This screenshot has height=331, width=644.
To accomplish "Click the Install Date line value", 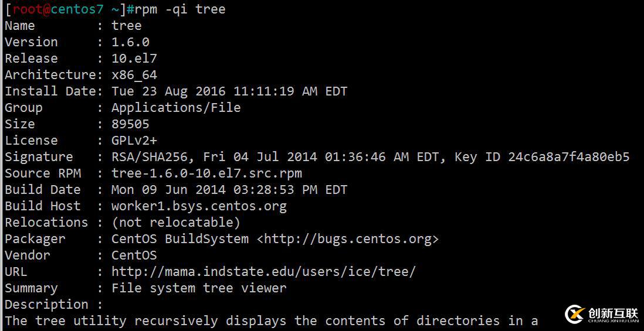I will coord(229,91).
